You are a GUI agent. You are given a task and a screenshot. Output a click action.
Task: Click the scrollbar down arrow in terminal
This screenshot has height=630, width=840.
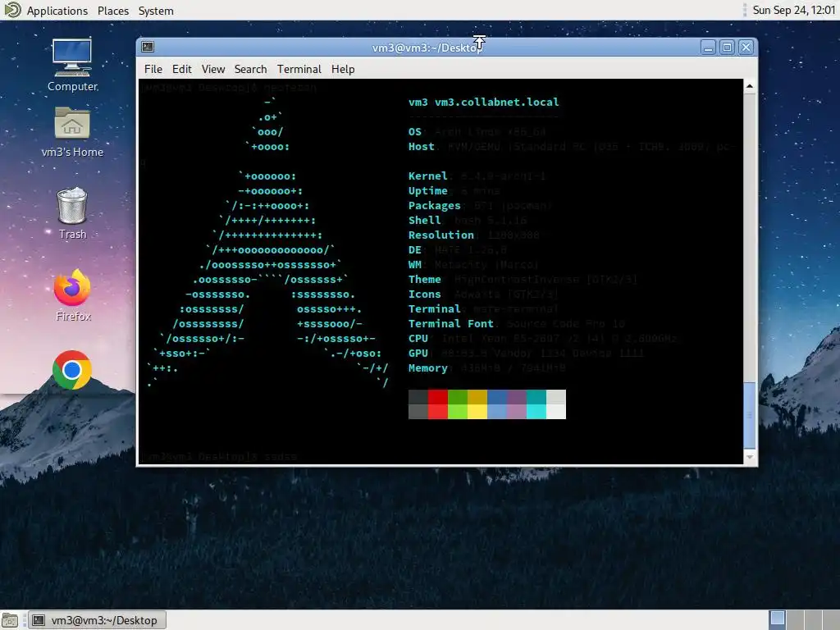(750, 457)
